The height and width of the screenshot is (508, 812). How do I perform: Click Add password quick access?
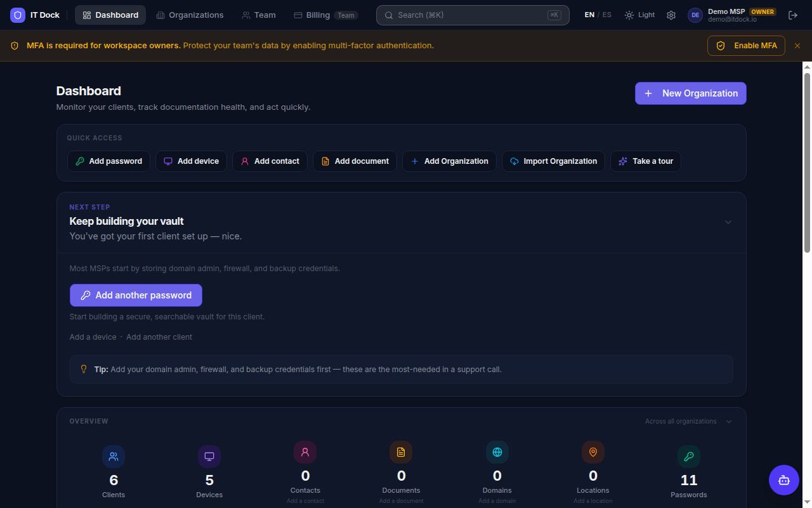pyautogui.click(x=109, y=161)
